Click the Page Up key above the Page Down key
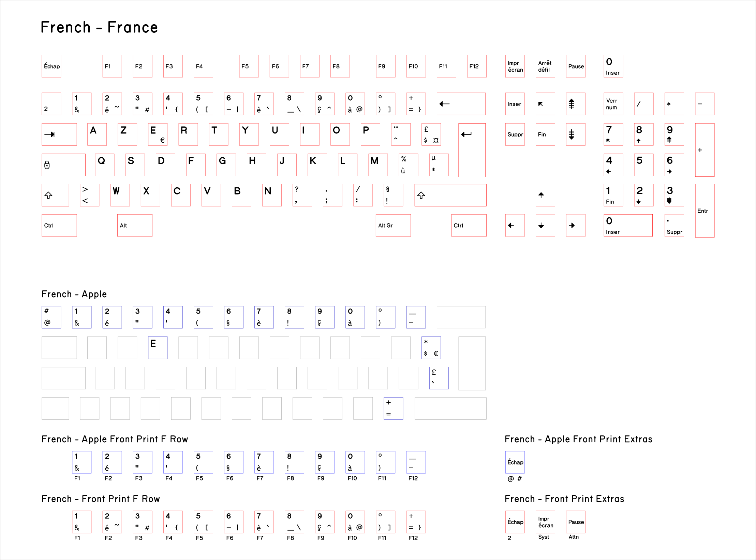This screenshot has height=560, width=756. [576, 104]
